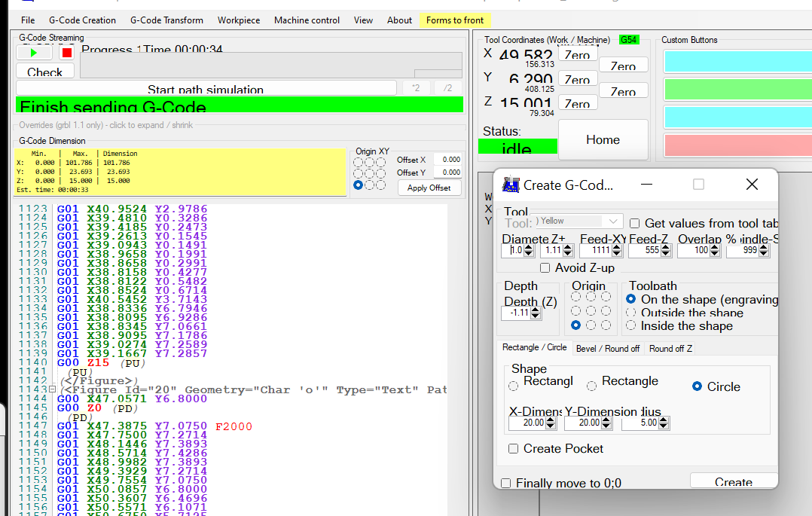Click Start path simulation

[206, 89]
